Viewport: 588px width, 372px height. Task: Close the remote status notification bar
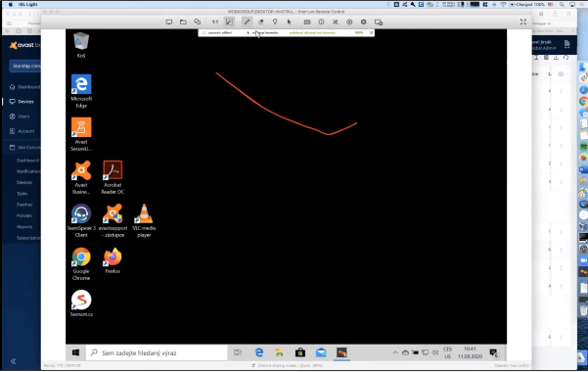coord(371,32)
